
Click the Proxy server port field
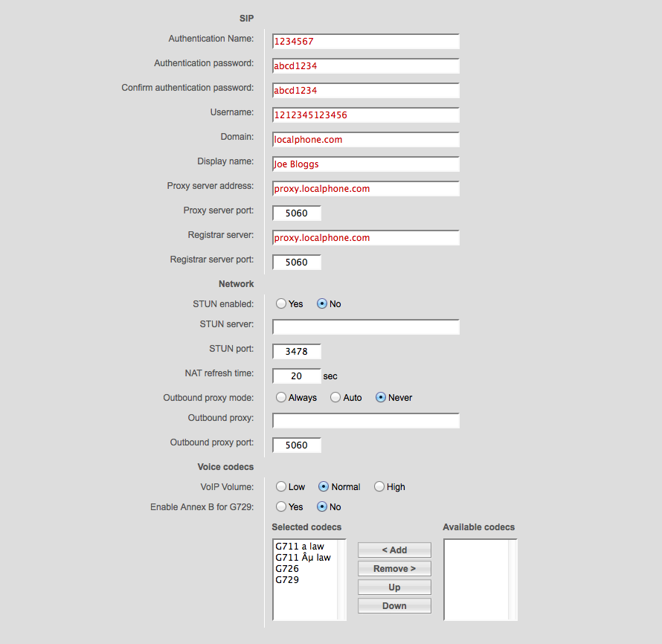point(296,213)
